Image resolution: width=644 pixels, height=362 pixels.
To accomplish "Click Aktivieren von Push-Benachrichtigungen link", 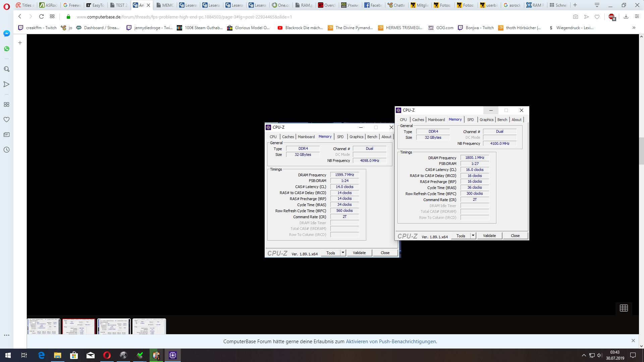I will coord(391,342).
